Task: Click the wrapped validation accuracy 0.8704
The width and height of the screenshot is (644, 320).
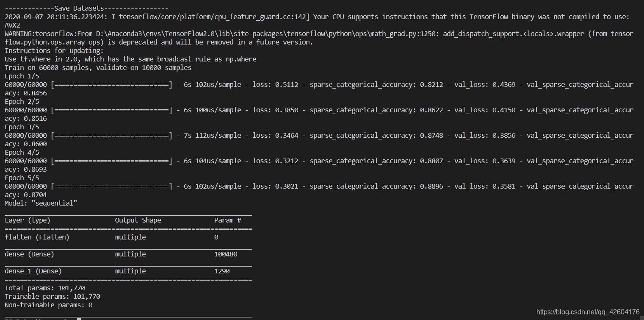Action: [x=35, y=195]
